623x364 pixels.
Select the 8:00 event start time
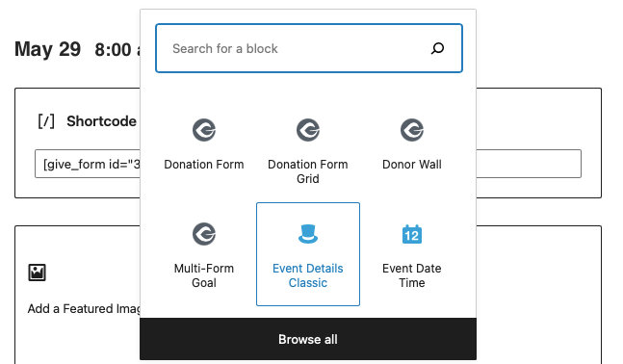pos(114,50)
